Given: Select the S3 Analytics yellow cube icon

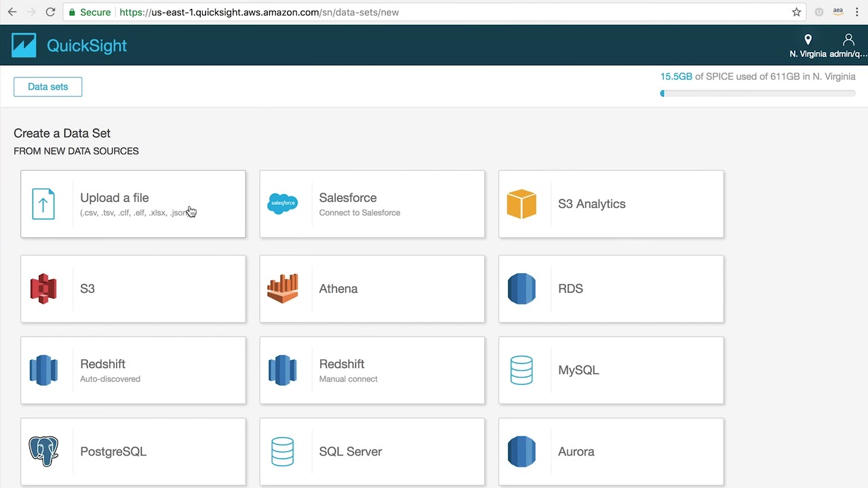Looking at the screenshot, I should tap(521, 204).
